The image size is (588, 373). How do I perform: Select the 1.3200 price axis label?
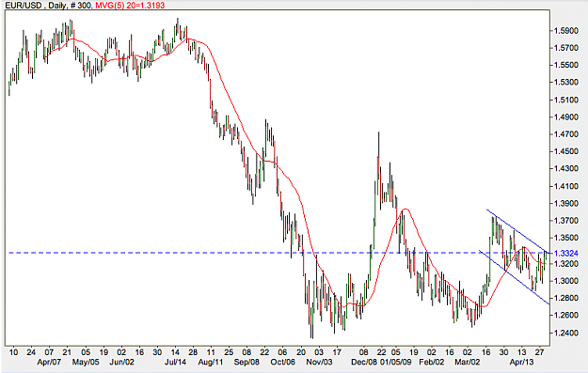566,264
